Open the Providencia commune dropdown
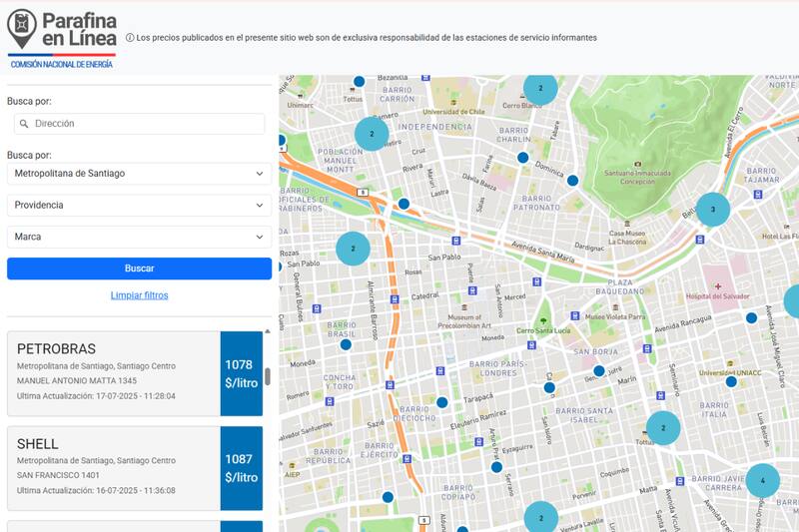This screenshot has height=532, width=799. (x=139, y=205)
